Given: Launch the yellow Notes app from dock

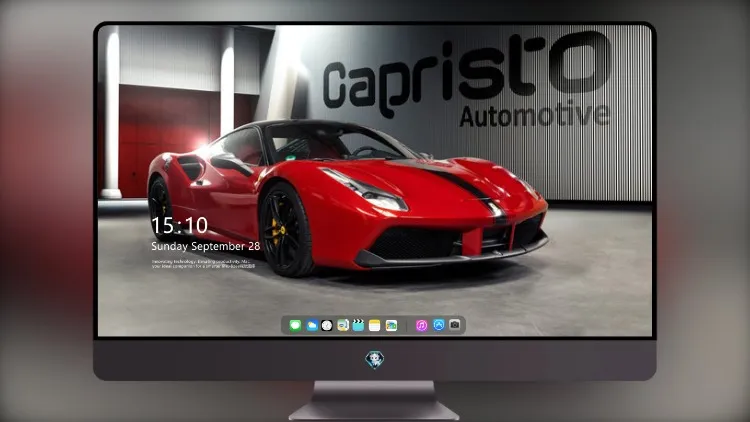Looking at the screenshot, I should pos(375,326).
